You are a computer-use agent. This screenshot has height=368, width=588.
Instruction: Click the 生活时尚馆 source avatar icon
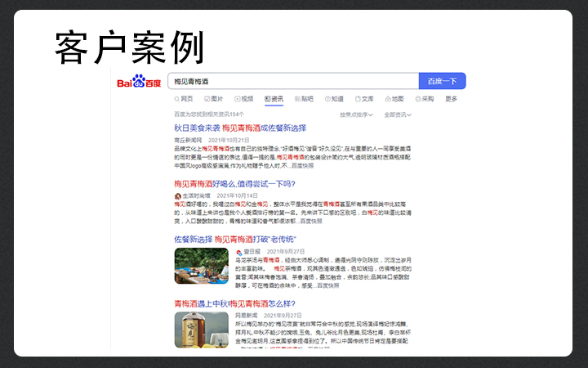[x=178, y=196]
